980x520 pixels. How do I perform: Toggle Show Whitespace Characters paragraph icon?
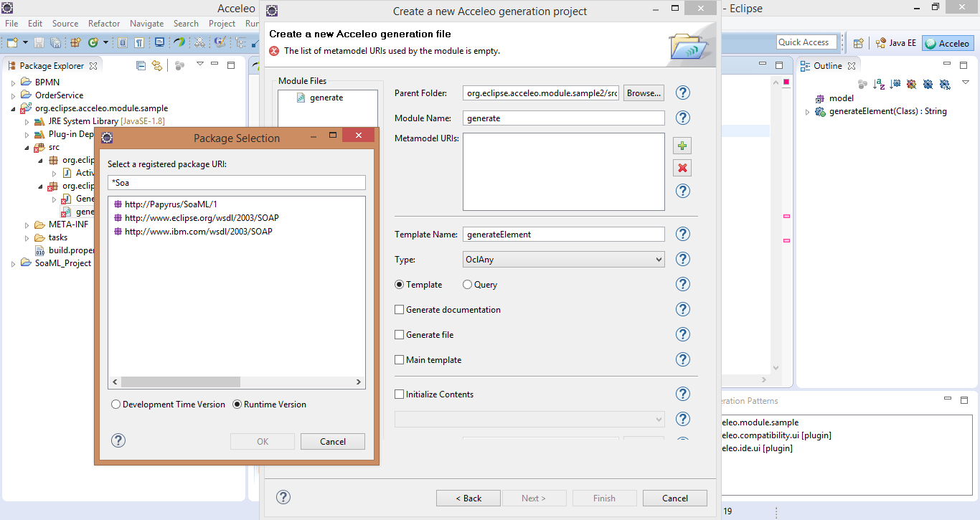click(139, 42)
